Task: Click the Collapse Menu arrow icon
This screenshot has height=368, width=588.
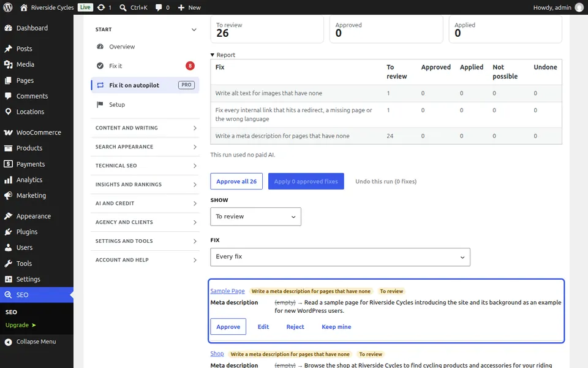Action: click(8, 342)
